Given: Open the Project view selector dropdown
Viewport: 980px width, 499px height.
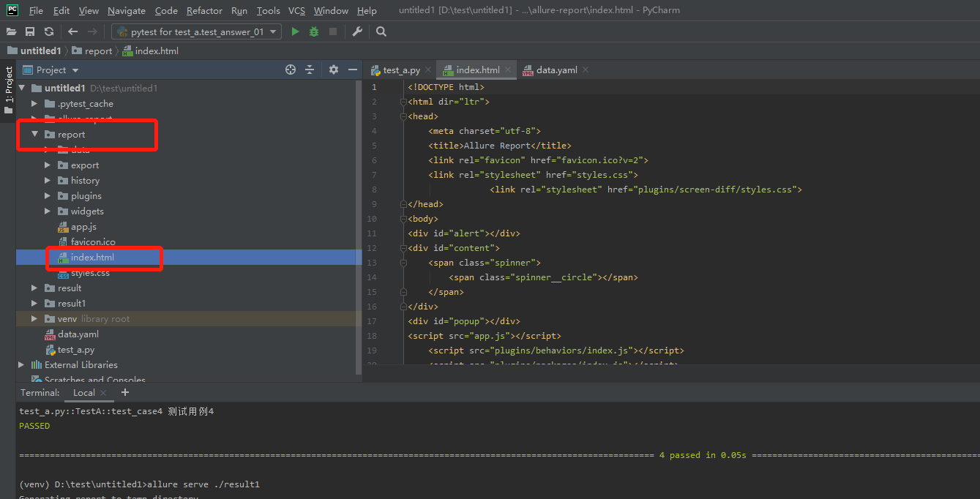Looking at the screenshot, I should [x=75, y=70].
